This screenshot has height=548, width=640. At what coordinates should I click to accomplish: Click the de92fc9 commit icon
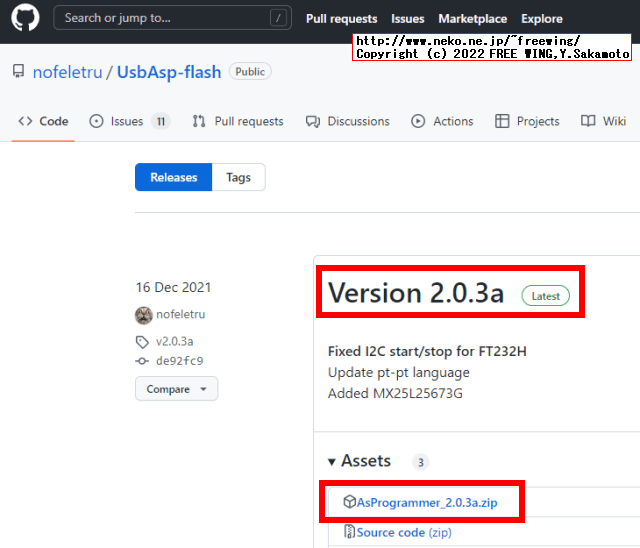click(143, 361)
